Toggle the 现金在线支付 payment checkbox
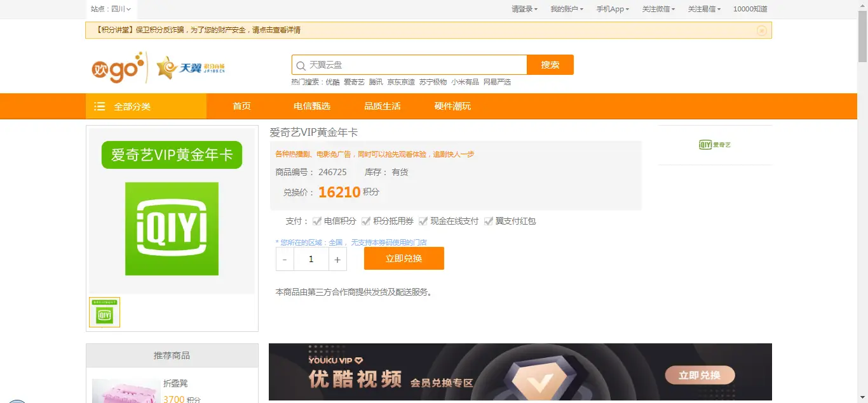868x403 pixels. pyautogui.click(x=423, y=221)
